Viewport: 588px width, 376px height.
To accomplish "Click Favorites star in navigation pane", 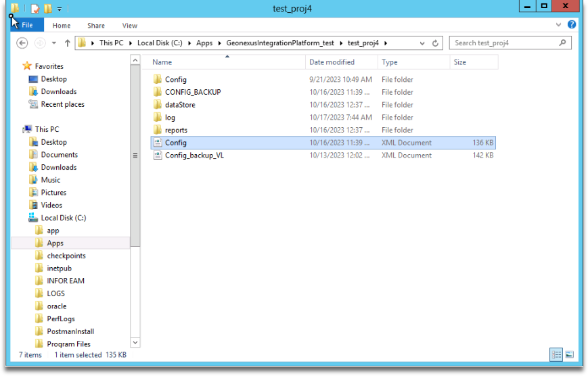I will click(27, 66).
